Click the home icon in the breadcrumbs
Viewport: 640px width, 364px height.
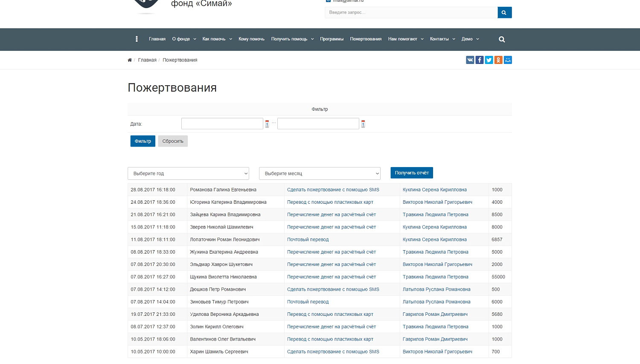130,60
